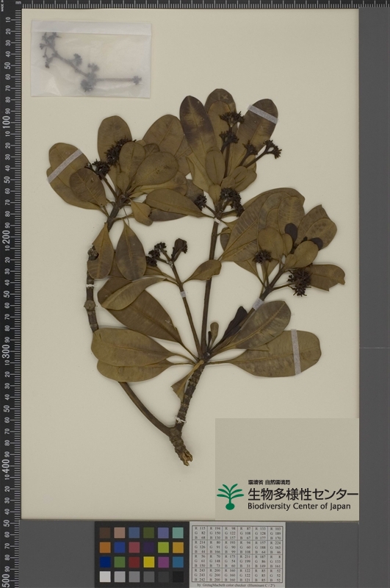Click the dark skin brown swatch
This screenshot has height=588, width=390.
(x=105, y=532)
